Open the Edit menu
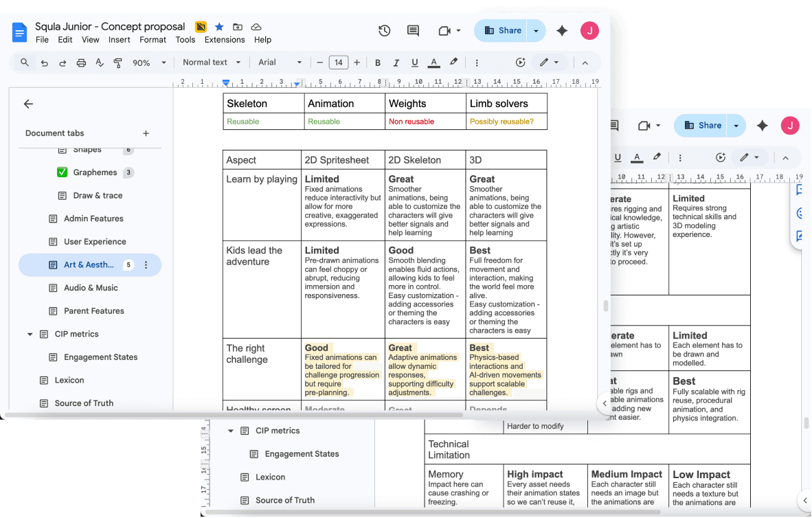This screenshot has height=518, width=812. (x=65, y=40)
